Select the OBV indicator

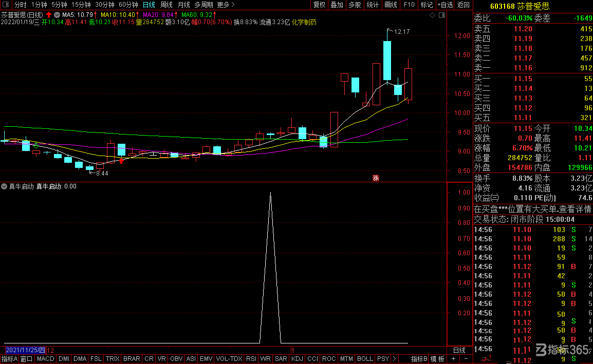pos(176,359)
